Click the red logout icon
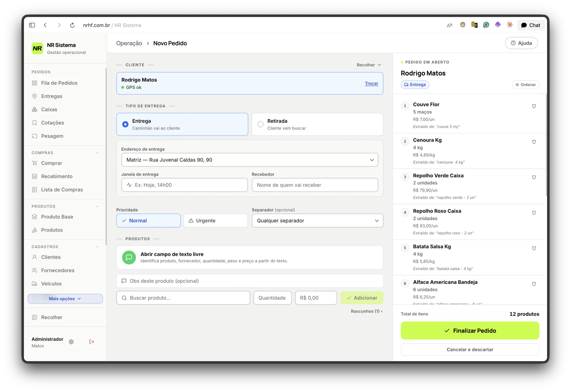The image size is (571, 392). (92, 342)
